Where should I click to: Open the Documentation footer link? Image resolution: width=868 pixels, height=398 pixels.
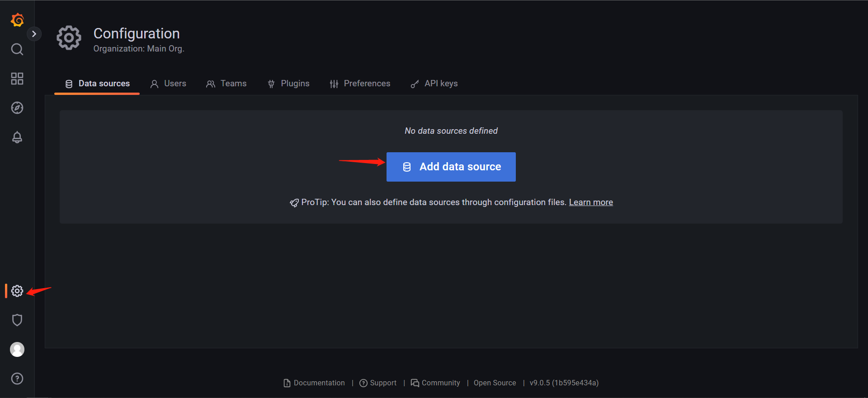click(314, 383)
